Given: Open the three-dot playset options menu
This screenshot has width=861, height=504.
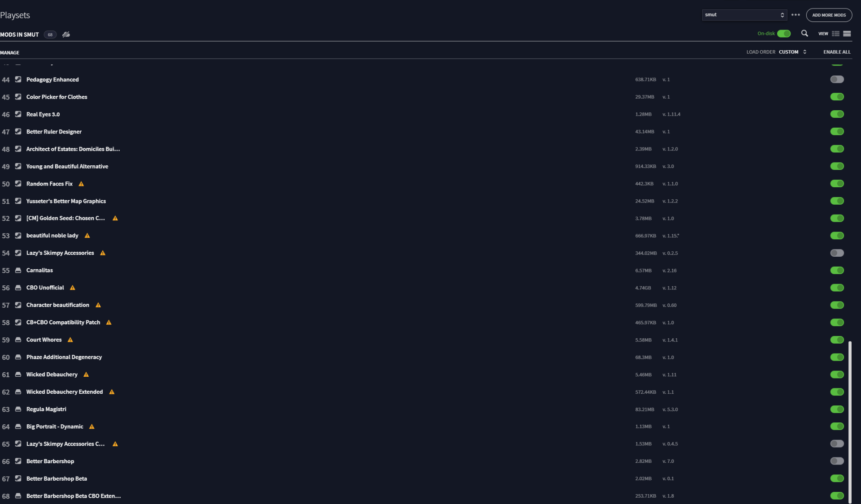Looking at the screenshot, I should 796,15.
